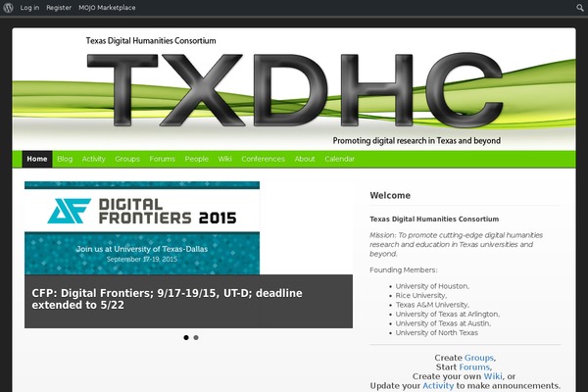Open the Digital Frontiers 2015 slide image
The image size is (588, 392).
tap(142, 227)
